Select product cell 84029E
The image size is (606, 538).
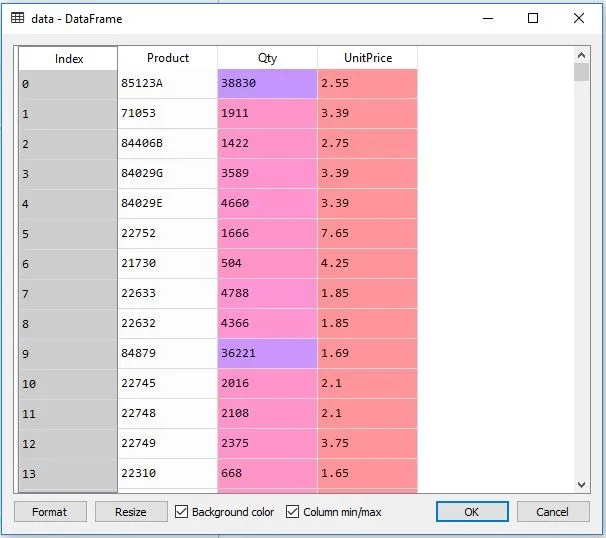(x=168, y=203)
